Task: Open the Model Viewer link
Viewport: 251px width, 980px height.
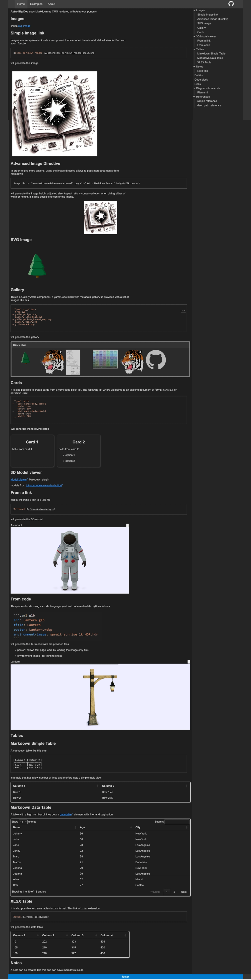Action: [x=19, y=479]
